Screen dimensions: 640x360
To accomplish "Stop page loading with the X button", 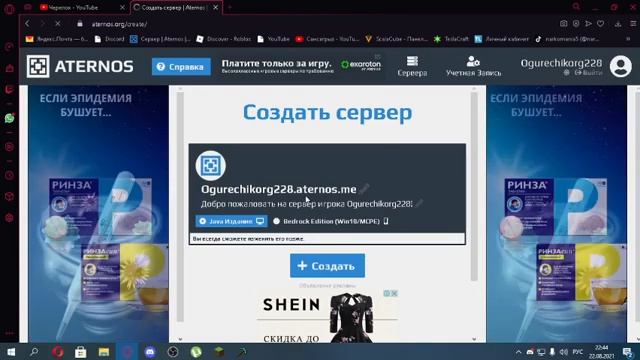I will (58, 24).
